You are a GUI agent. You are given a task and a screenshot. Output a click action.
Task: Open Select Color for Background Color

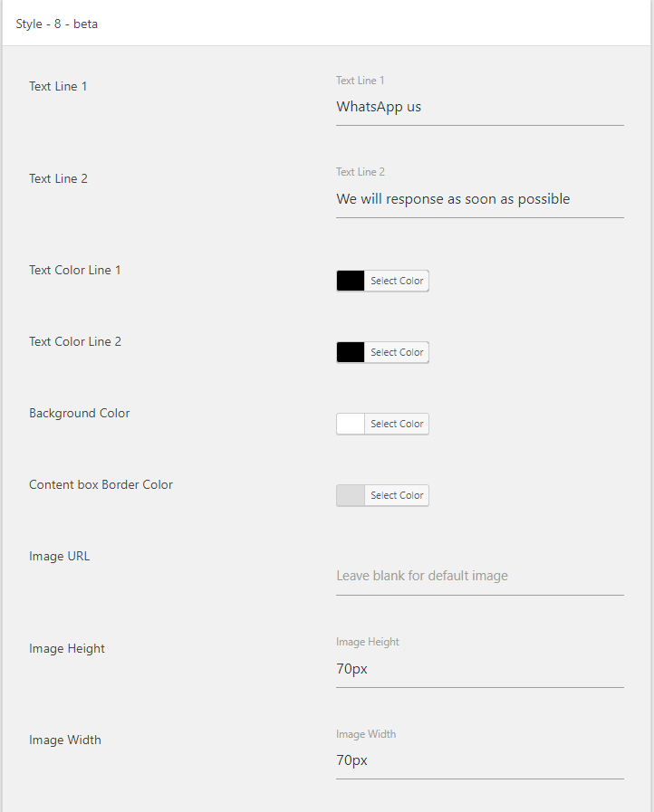(397, 424)
